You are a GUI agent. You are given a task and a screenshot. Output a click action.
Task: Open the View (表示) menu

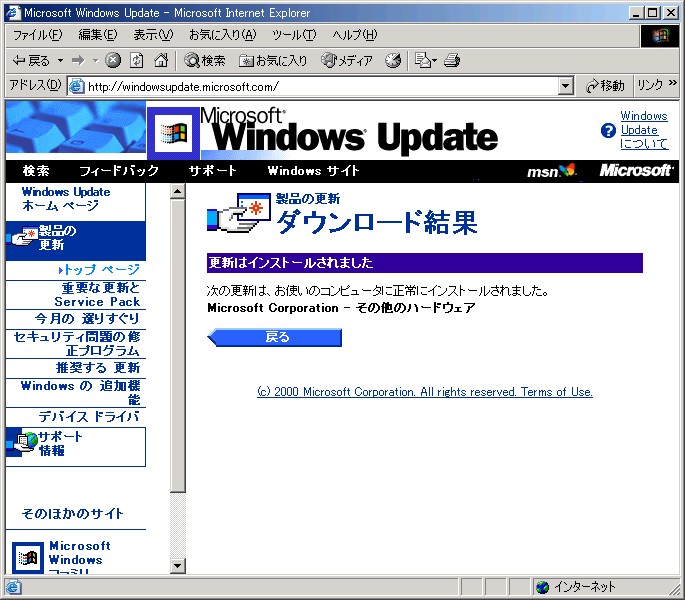(x=153, y=35)
